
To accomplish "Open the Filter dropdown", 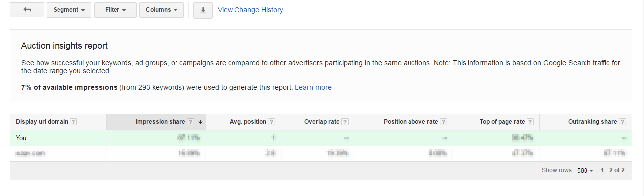I will pos(115,10).
